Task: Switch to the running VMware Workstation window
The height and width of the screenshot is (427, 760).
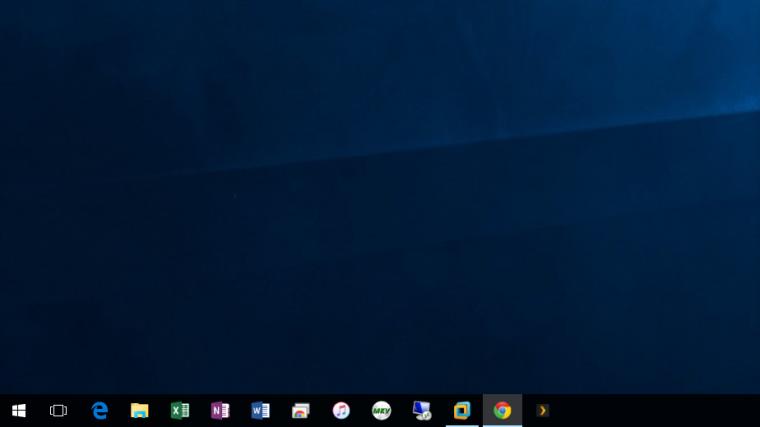Action: point(462,411)
